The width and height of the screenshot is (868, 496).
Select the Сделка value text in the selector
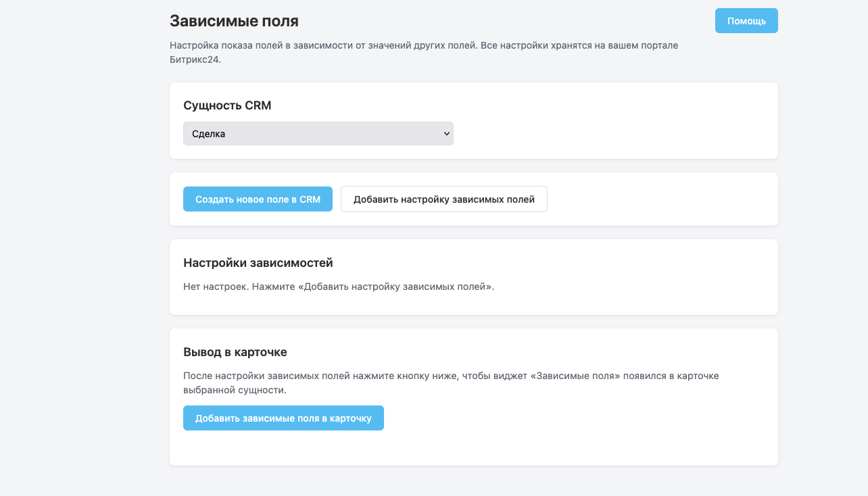209,134
